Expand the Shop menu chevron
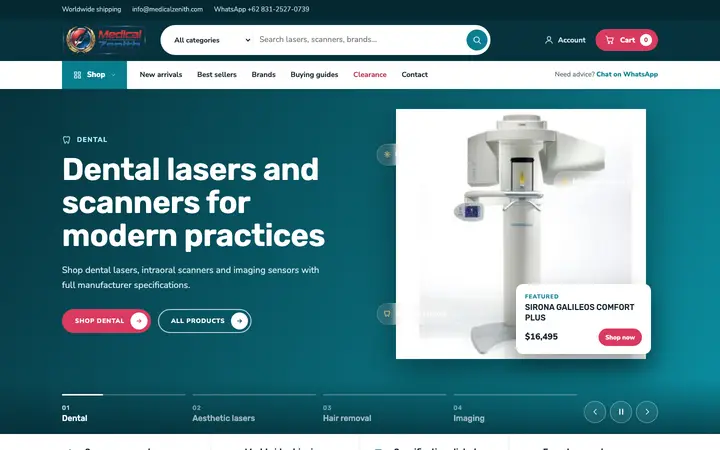This screenshot has width=720, height=450. tap(113, 75)
